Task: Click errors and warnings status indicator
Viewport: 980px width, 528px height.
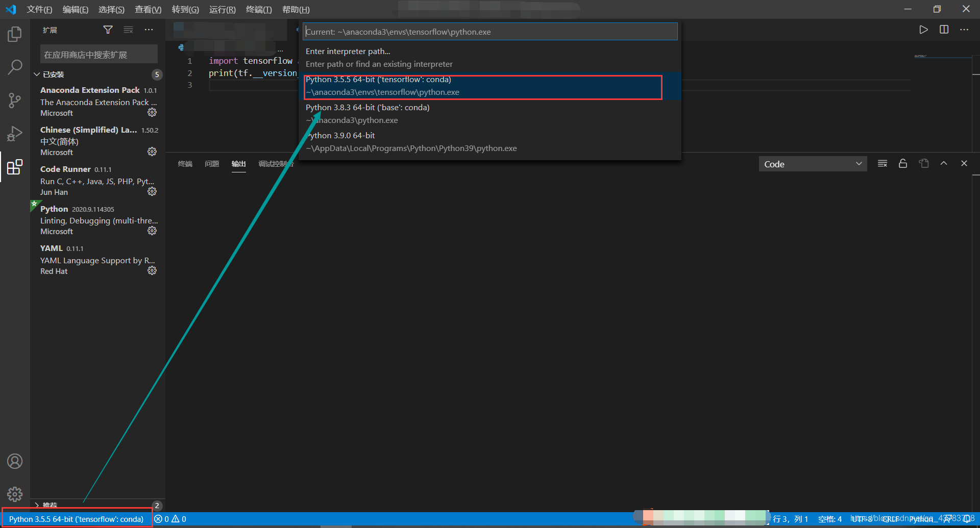Action: (170, 519)
